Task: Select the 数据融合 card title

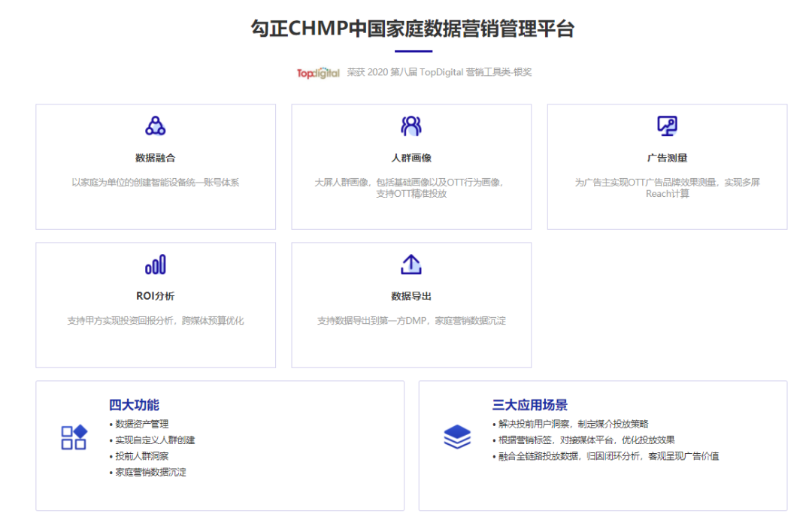Action: (x=156, y=158)
